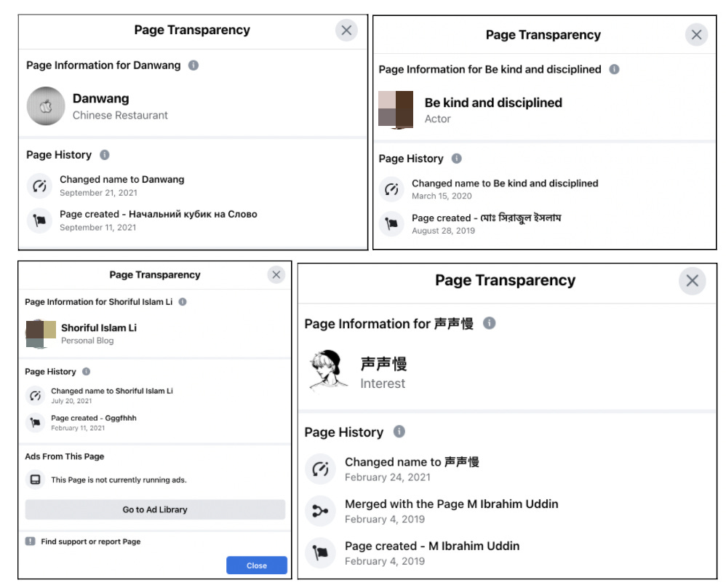The width and height of the screenshot is (726, 588).
Task: Select 'Page created - Начальний кубик на Слово' text
Action: (159, 214)
